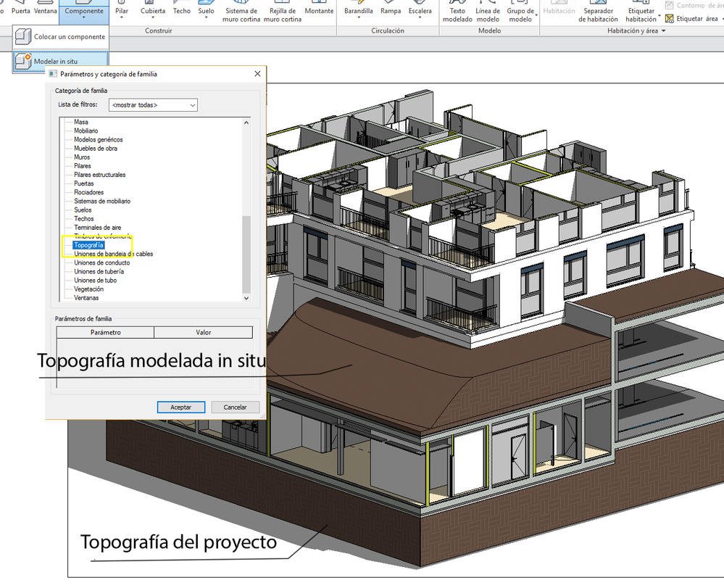This screenshot has width=724, height=588.
Task: Select the Rampa tool
Action: 391,11
